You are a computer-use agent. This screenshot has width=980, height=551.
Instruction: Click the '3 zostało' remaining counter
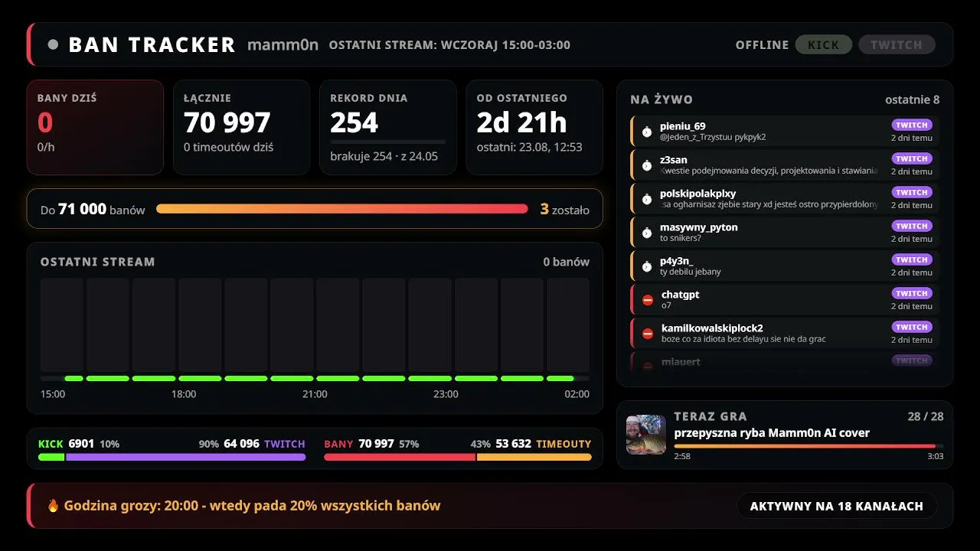pos(564,209)
